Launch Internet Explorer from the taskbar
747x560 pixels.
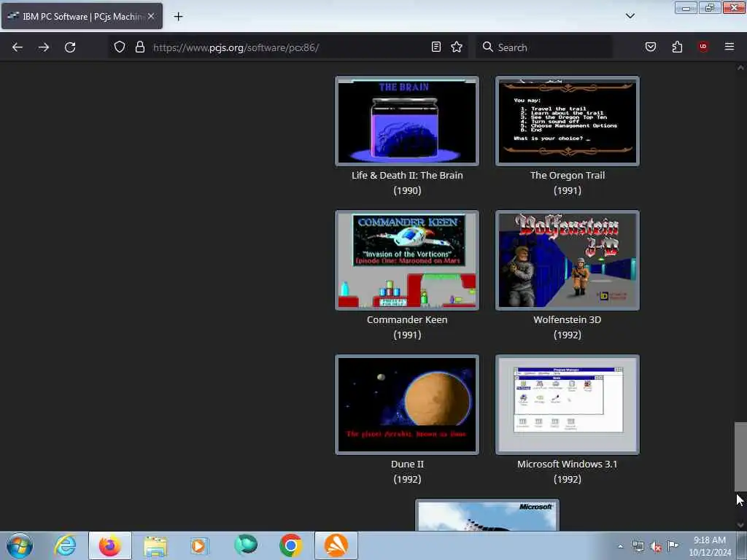pos(65,545)
